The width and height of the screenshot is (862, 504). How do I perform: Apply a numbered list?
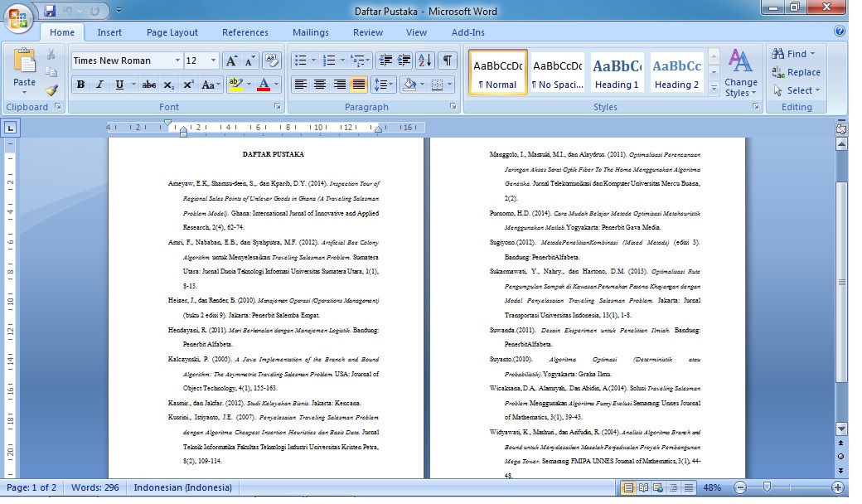329,61
